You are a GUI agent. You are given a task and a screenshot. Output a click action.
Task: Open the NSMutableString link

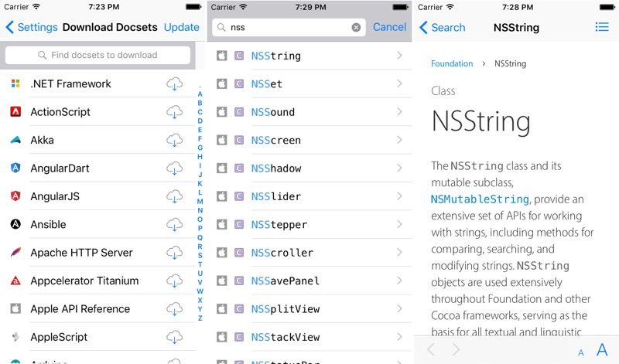coord(480,199)
